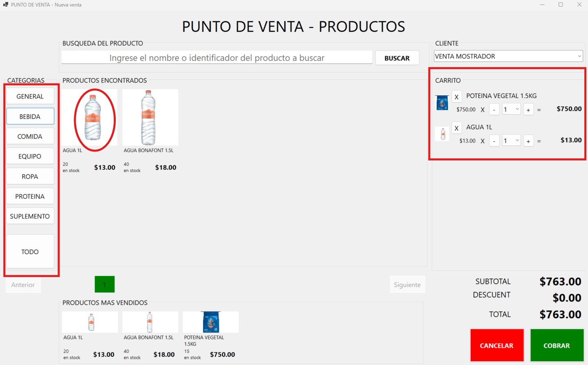
Task: Click POTEINA VEGETAL image in best sellers
Action: (211, 322)
